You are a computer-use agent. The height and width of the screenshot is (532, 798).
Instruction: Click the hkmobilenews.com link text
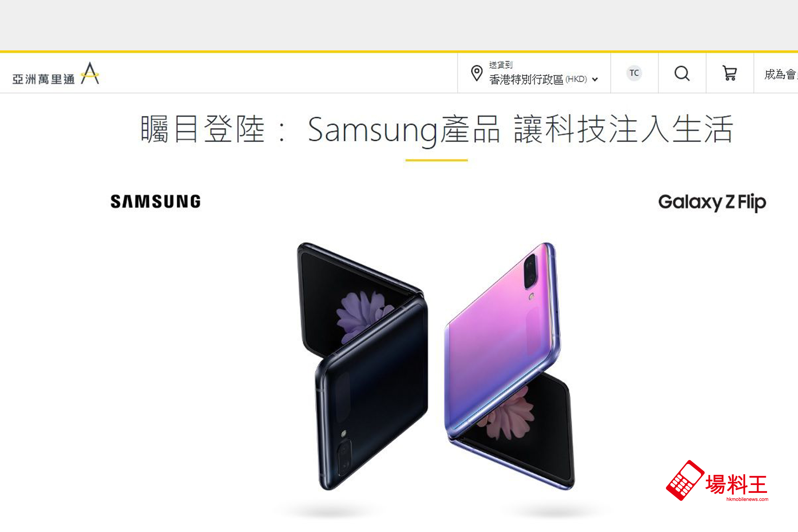click(x=747, y=499)
